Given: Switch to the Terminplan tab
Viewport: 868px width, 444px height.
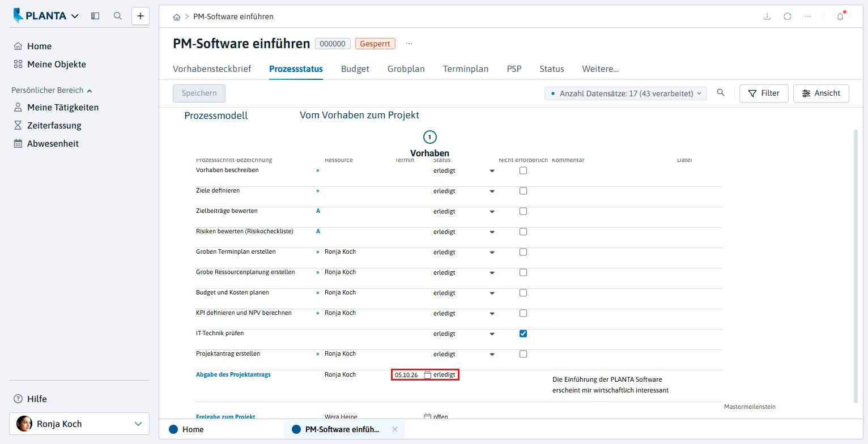Looking at the screenshot, I should 466,69.
